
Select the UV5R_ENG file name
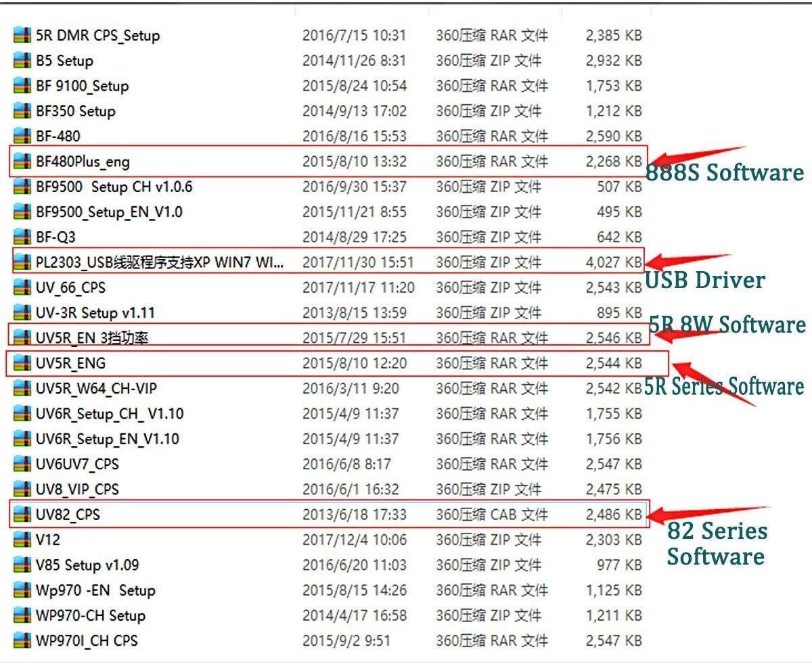point(71,364)
